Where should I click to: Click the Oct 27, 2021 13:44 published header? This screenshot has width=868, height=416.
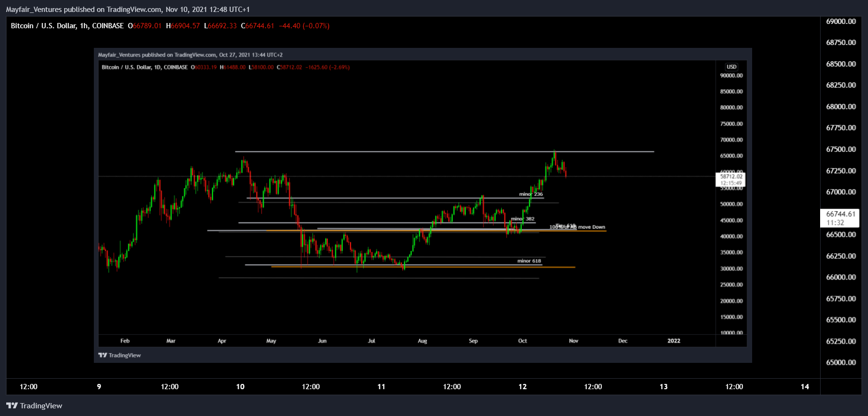(x=190, y=55)
